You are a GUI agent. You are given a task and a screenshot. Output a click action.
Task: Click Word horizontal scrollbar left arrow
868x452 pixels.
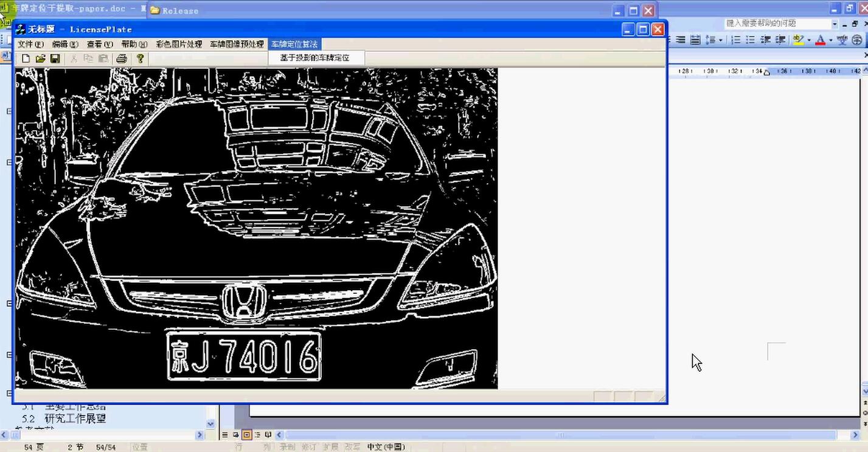click(280, 435)
